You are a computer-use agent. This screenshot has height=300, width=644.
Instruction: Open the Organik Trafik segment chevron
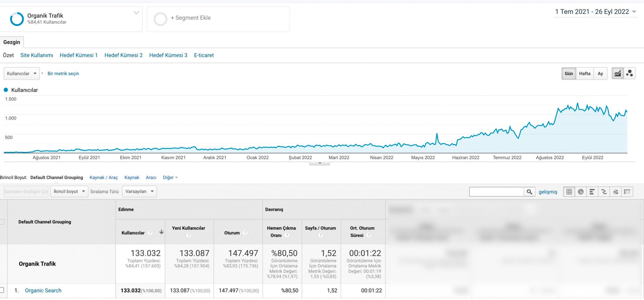click(x=136, y=13)
